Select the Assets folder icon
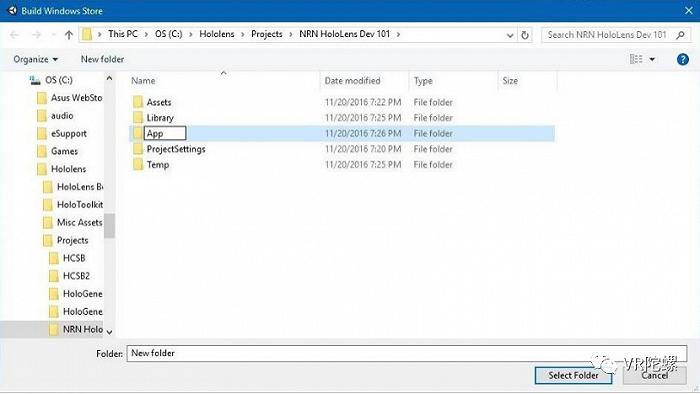This screenshot has height=394, width=700. pyautogui.click(x=138, y=102)
